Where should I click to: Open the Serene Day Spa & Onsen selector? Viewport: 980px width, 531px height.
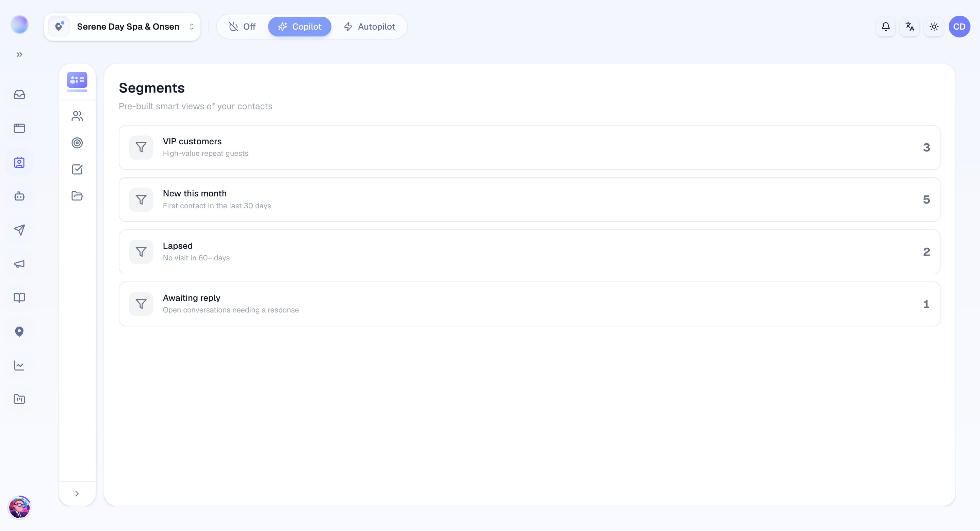(122, 27)
